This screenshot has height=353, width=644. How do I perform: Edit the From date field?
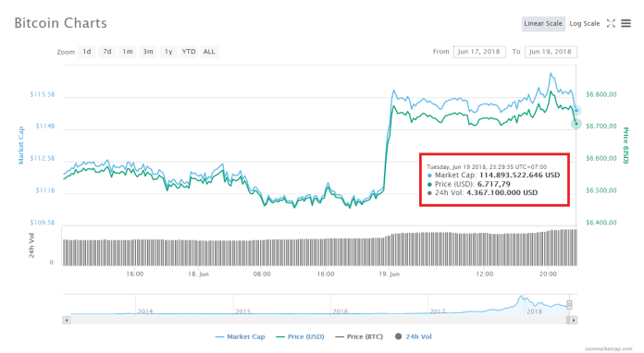479,52
